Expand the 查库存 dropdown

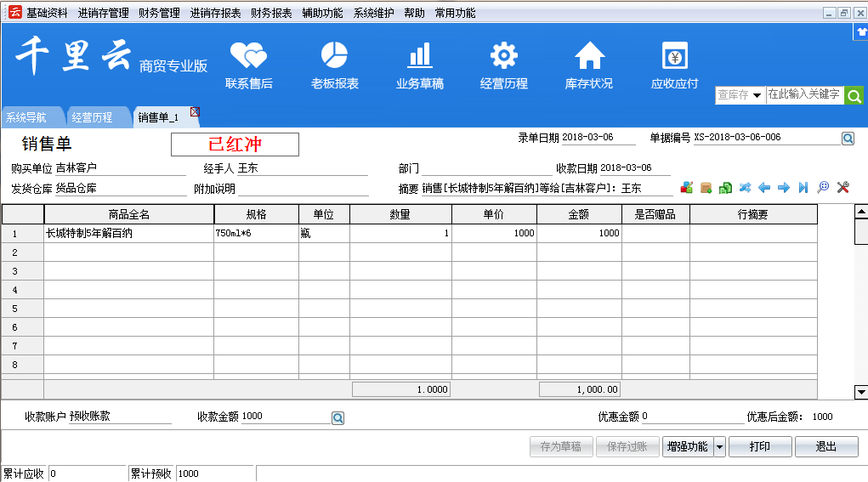click(x=757, y=95)
